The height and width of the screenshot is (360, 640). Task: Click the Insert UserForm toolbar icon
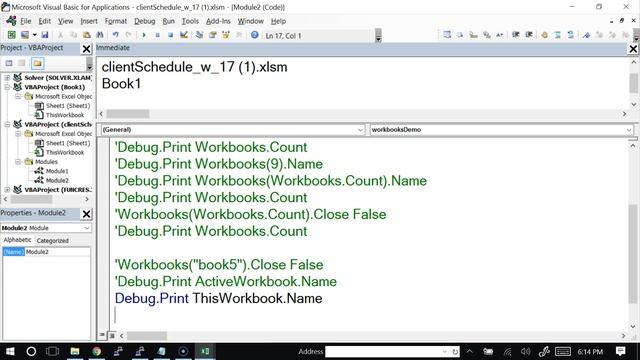tap(25, 35)
